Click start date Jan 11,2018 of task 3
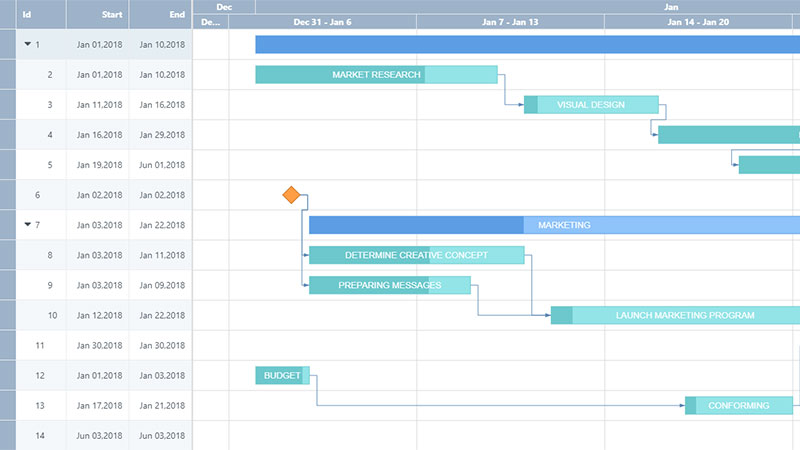Viewport: 800px width, 450px height. (99, 105)
